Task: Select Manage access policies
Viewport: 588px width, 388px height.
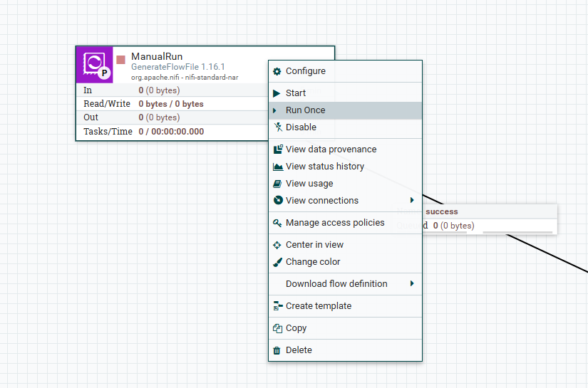Action: coord(346,223)
